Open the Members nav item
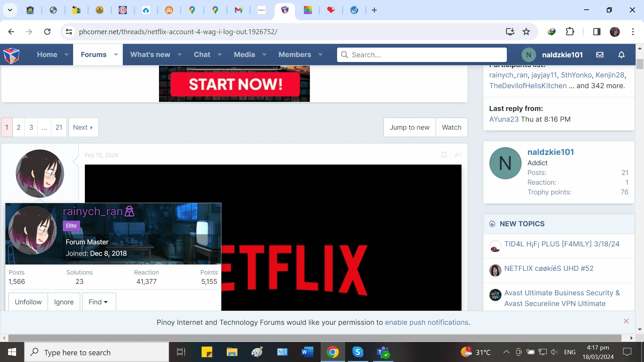This screenshot has height=362, width=644. tap(294, 55)
